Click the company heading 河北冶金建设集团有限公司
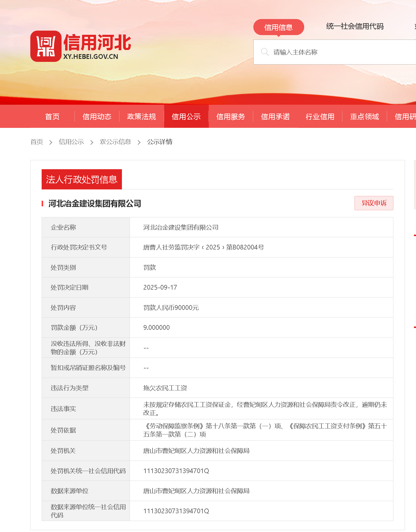416x532 pixels. [95, 204]
